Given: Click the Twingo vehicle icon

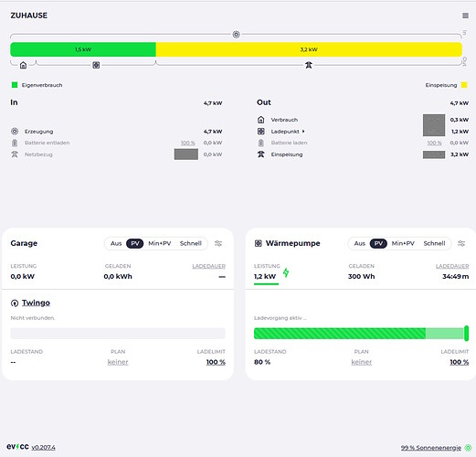Looking at the screenshot, I should coord(15,303).
